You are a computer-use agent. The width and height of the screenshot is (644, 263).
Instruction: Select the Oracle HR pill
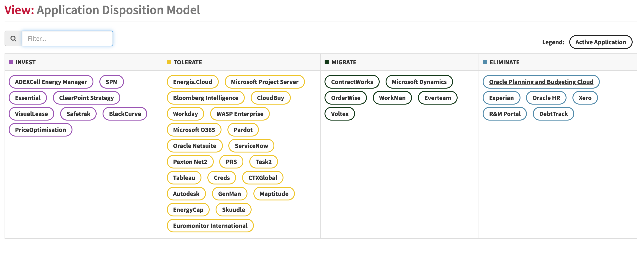point(546,98)
